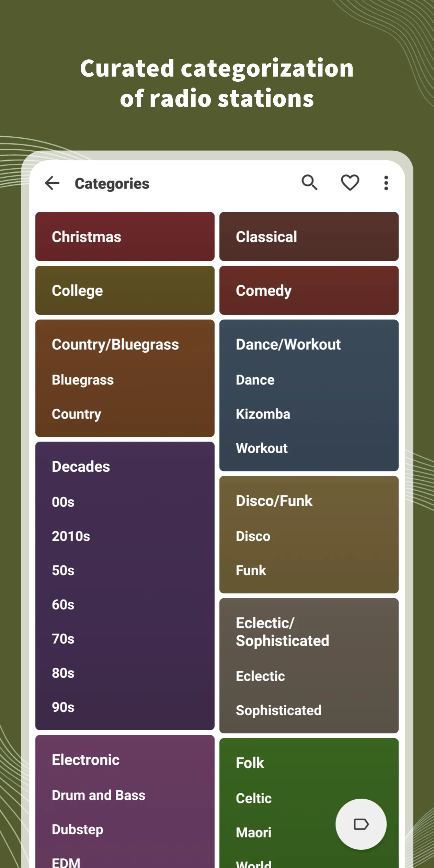
Task: Tap the back arrow icon
Action: click(52, 183)
